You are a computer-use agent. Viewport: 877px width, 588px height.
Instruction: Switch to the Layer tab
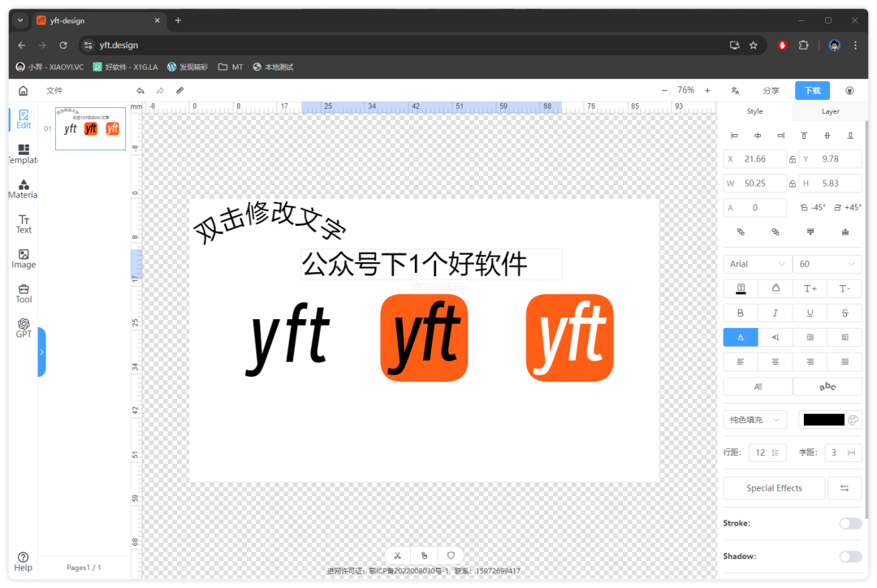click(x=830, y=111)
